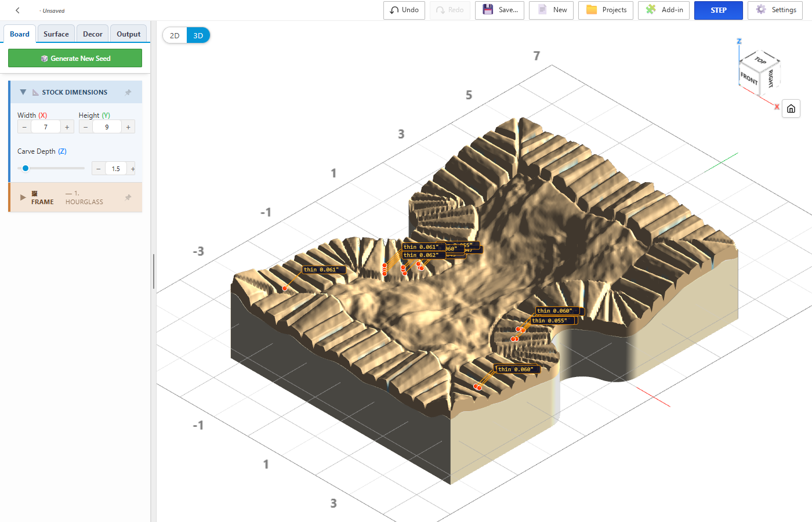This screenshot has width=812, height=522.
Task: Decrease the Width (X) value
Action: click(x=24, y=127)
